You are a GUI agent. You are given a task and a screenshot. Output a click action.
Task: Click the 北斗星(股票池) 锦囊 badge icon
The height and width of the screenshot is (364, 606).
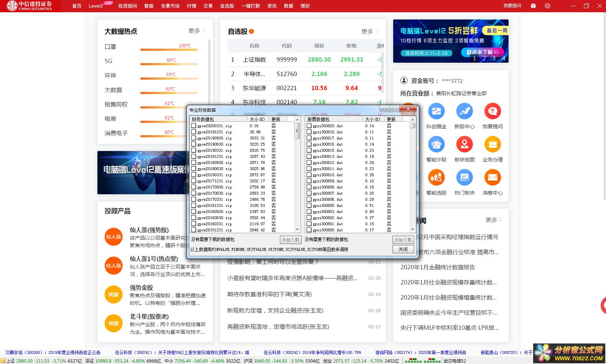coord(114,323)
